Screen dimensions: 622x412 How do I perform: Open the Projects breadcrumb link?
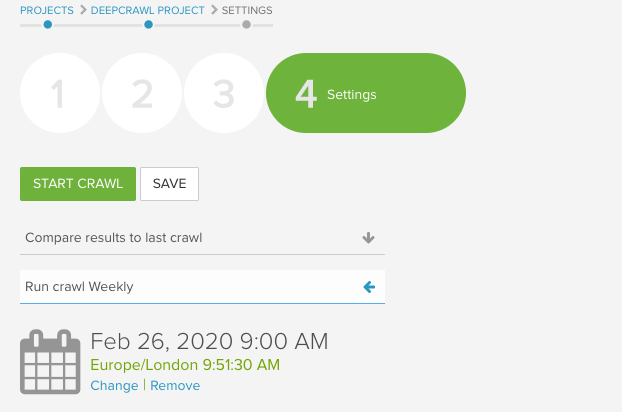46,10
